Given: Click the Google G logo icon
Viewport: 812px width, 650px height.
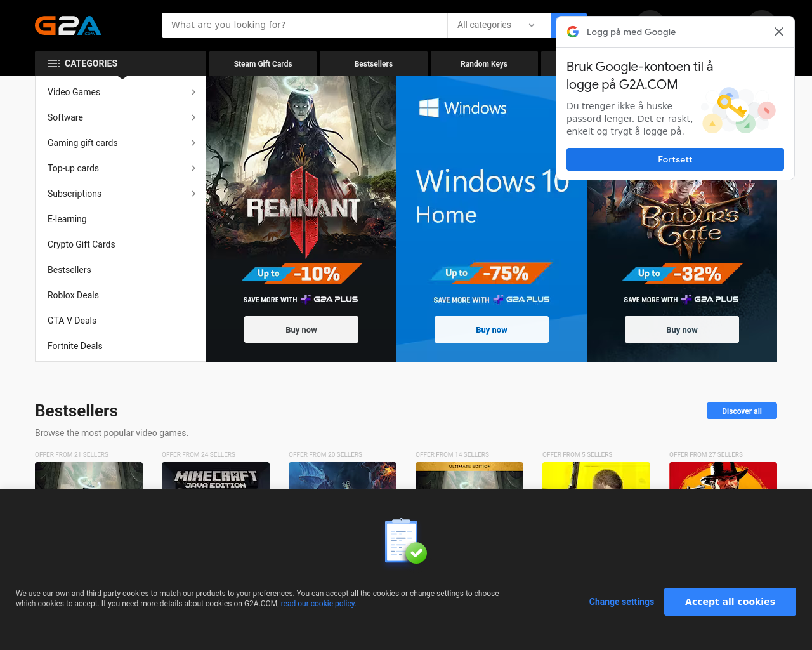Looking at the screenshot, I should pyautogui.click(x=573, y=32).
